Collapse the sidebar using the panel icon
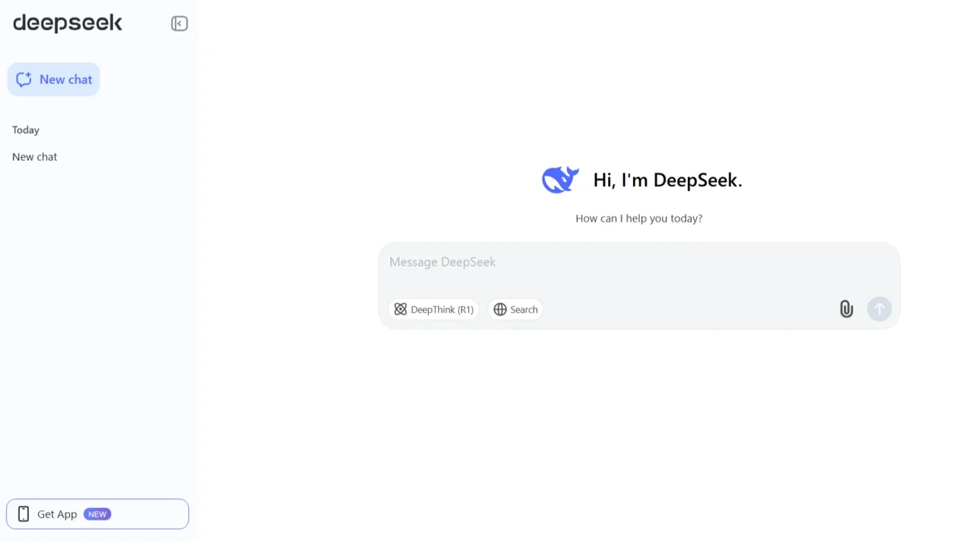Image resolution: width=980 pixels, height=542 pixels. (179, 23)
